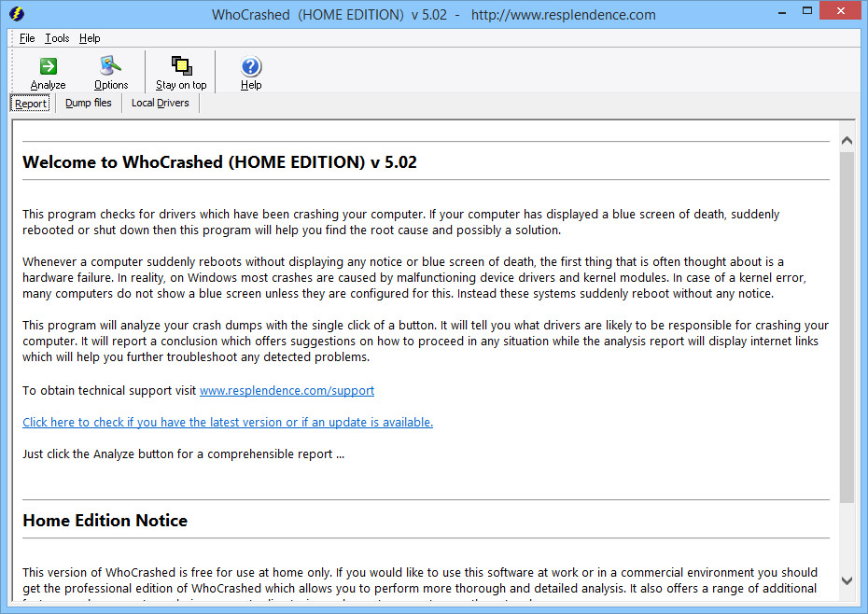Click the WhoCrashed lightning app icon
This screenshot has width=868, height=614.
pyautogui.click(x=17, y=14)
